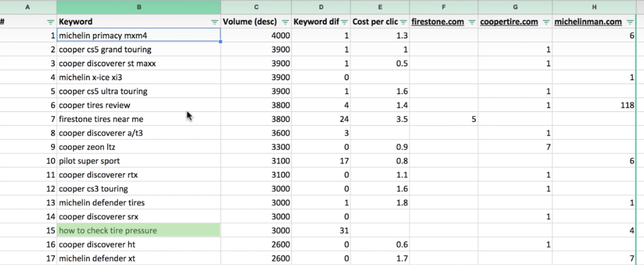Open the michelinman.com link
Viewport: 644px width, 265px height.
point(588,22)
